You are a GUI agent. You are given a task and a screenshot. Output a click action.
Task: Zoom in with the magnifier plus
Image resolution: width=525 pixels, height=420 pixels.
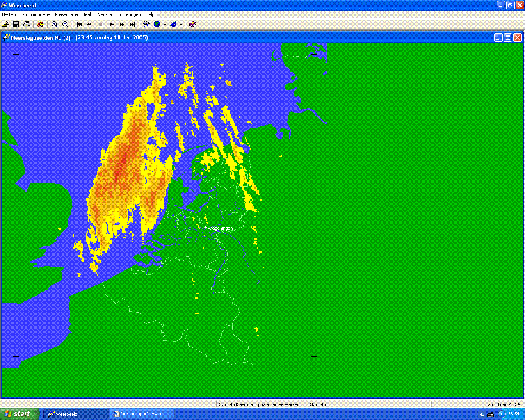tap(55, 24)
